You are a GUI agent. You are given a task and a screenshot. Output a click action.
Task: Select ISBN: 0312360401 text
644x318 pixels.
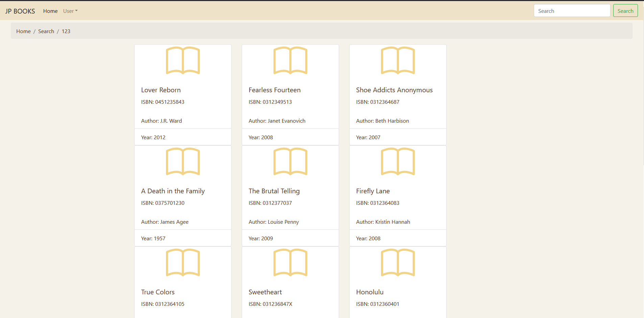point(378,304)
